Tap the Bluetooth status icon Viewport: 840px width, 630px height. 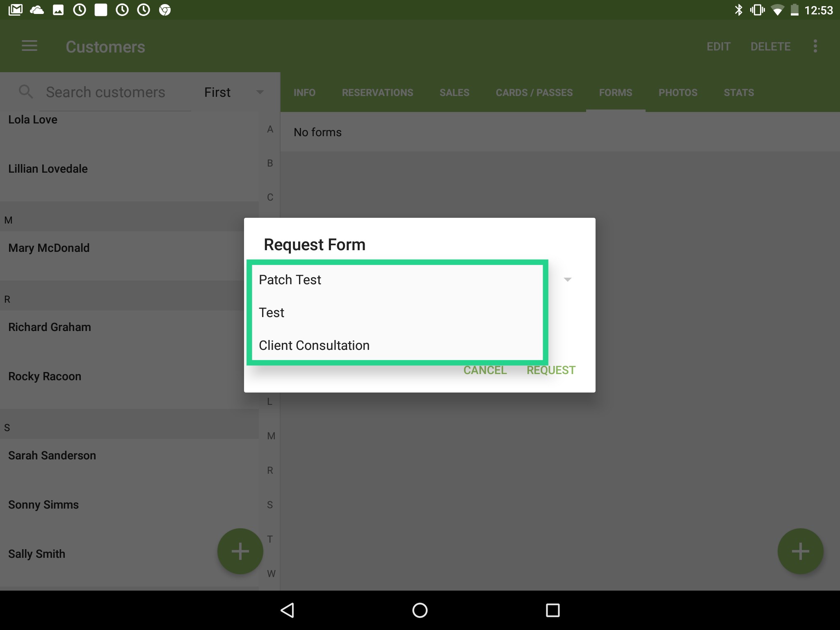(739, 10)
